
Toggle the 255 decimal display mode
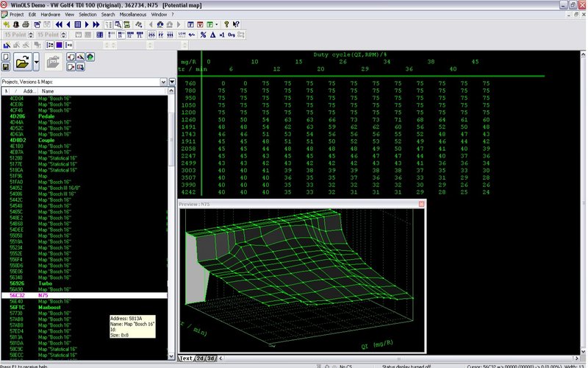[x=151, y=35]
